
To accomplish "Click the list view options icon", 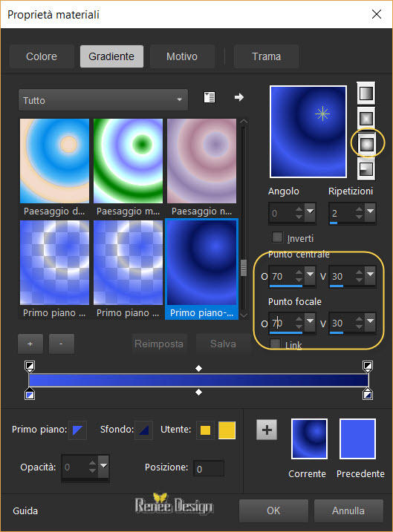I will (210, 97).
